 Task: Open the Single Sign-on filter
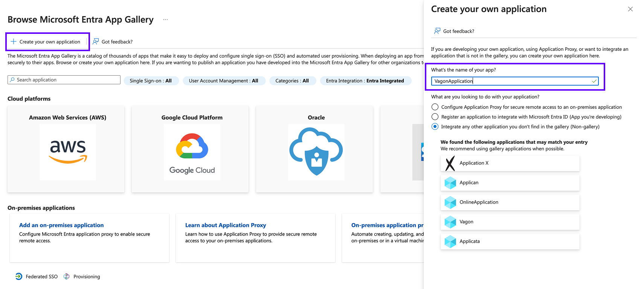151,81
